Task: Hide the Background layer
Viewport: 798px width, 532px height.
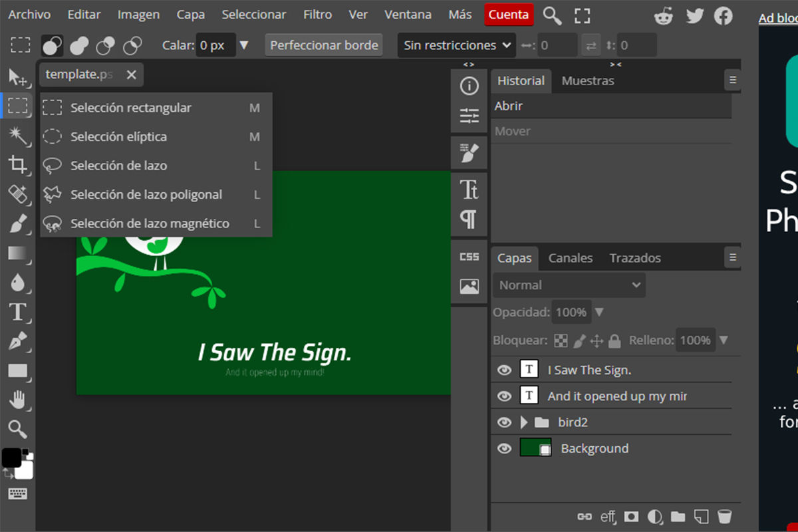Action: (x=504, y=449)
